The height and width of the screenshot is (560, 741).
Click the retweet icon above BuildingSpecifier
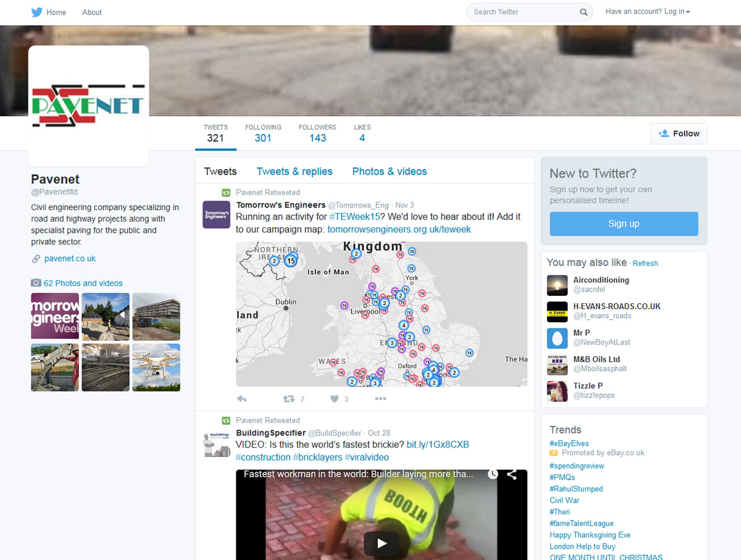coord(226,420)
